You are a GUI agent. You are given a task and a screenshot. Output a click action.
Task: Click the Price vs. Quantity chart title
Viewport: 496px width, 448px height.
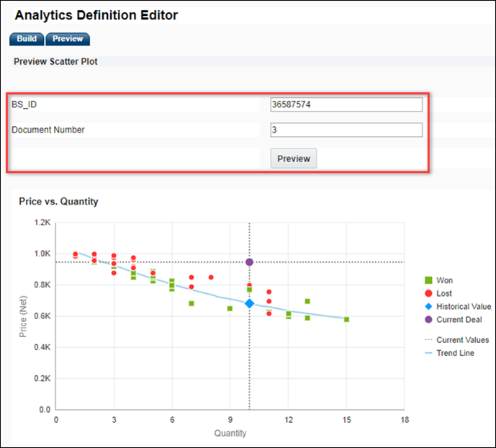click(58, 202)
